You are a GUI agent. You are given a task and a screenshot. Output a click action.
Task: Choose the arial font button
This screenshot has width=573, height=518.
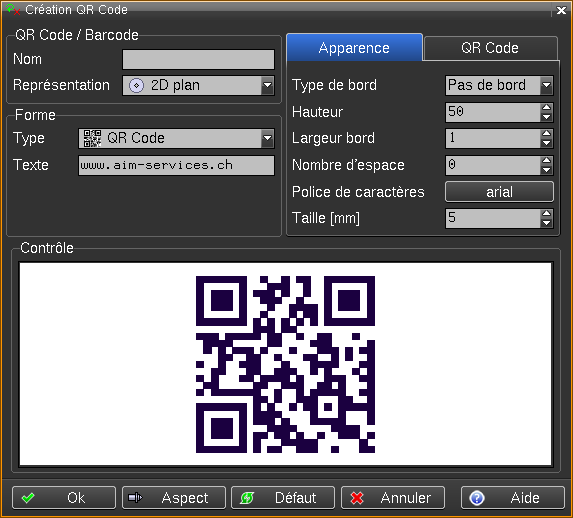pos(499,192)
